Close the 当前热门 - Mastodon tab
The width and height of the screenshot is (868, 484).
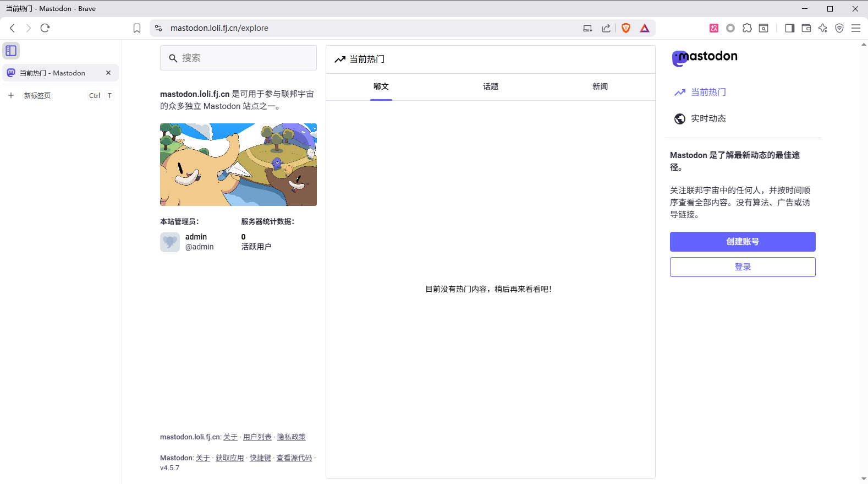pyautogui.click(x=108, y=73)
